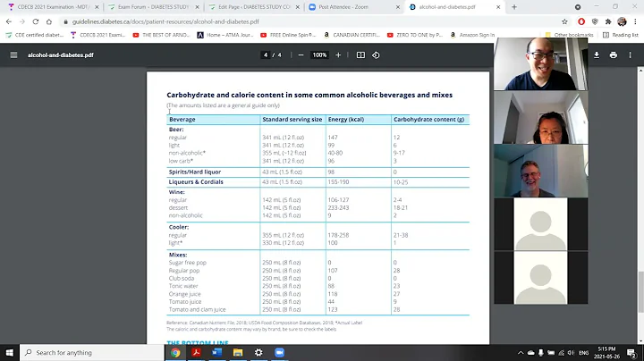
Task: Close the alcohol-and-diabetes.pdf tab
Action: 498,7
